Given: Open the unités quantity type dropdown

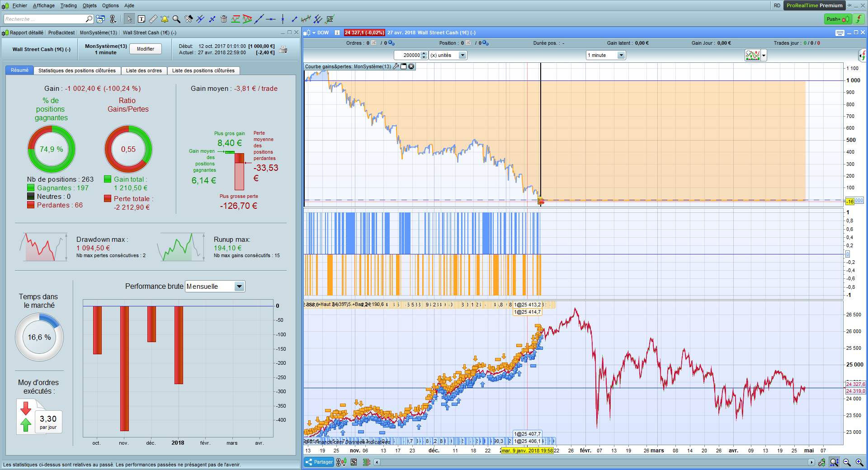Looking at the screenshot, I should pos(448,55).
